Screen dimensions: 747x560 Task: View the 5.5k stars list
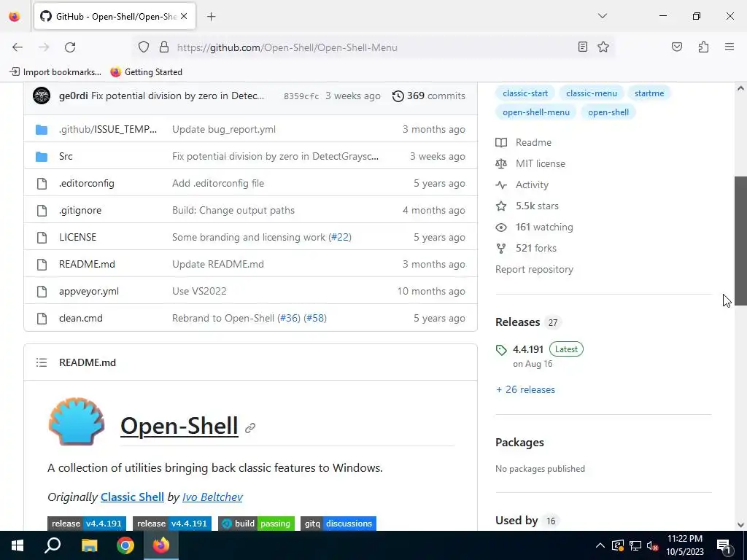pyautogui.click(x=527, y=206)
